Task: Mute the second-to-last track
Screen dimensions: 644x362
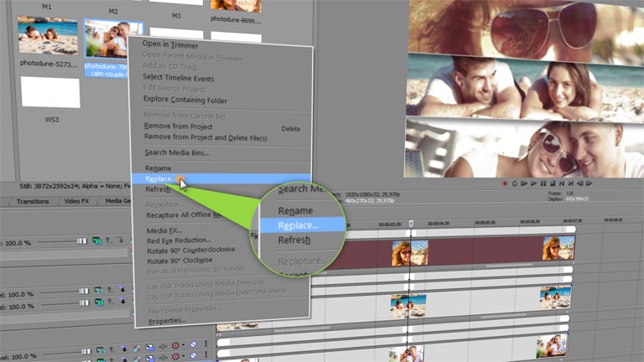Action: coord(193,344)
